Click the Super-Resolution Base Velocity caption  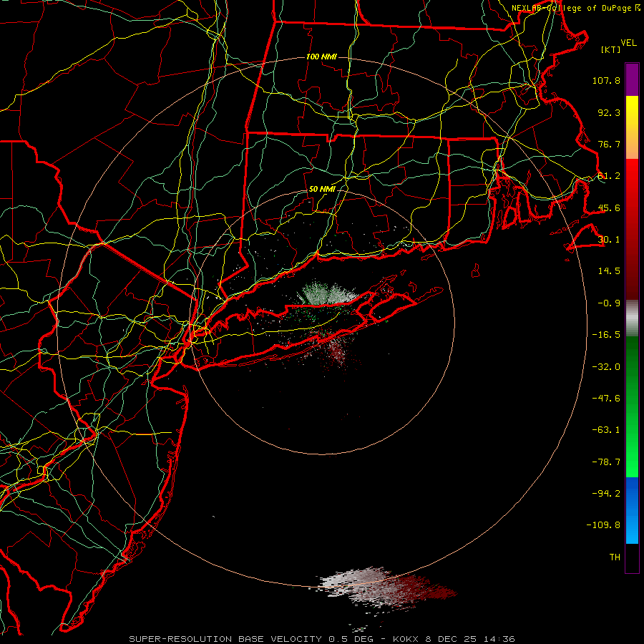(321, 639)
